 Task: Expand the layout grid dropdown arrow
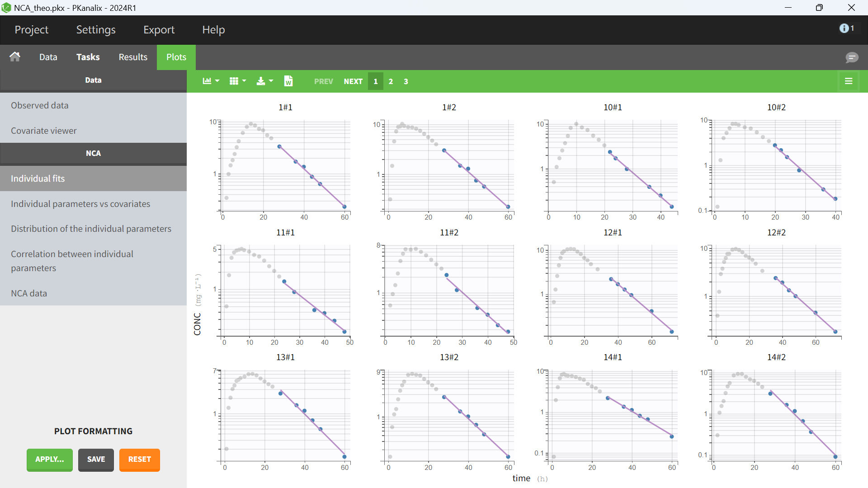click(x=245, y=81)
